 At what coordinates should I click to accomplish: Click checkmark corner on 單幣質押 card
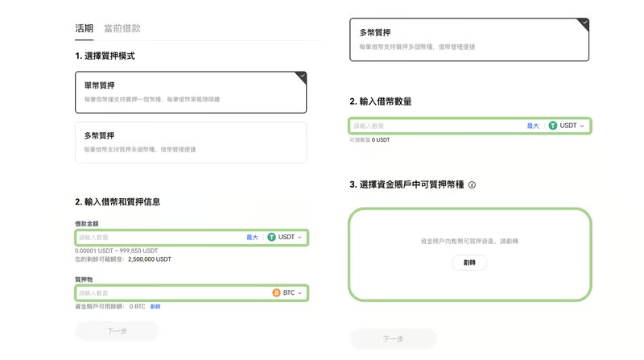point(301,77)
